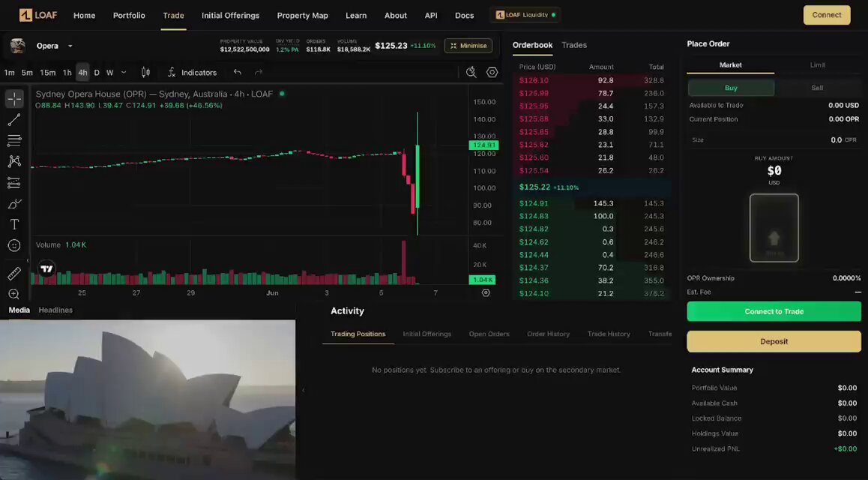
Task: Click the buy amount slider card
Action: point(774,227)
